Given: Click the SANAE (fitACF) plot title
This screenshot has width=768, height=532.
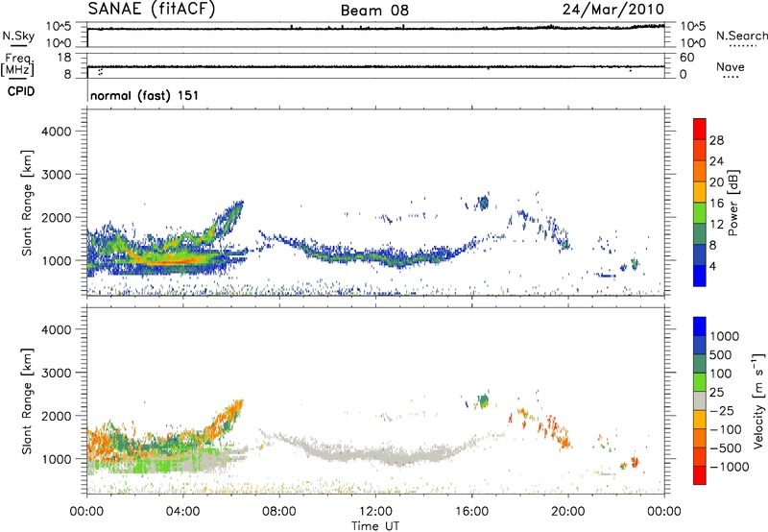Looking at the screenshot, I should pyautogui.click(x=152, y=10).
